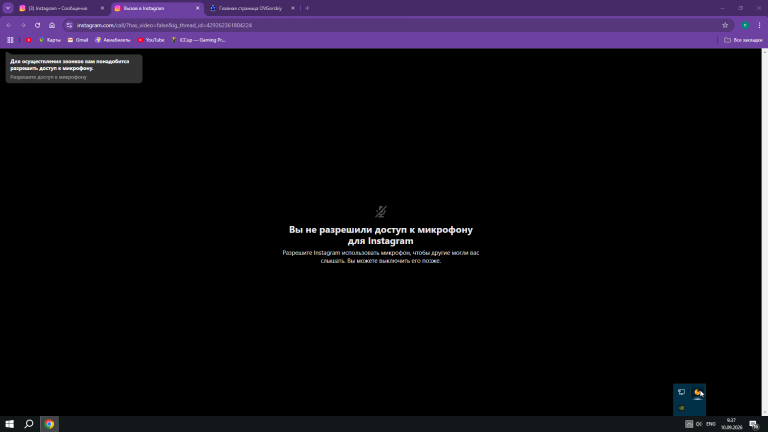This screenshot has width=768, height=432.
Task: Open Chrome three-dot menu
Action: pyautogui.click(x=759, y=25)
